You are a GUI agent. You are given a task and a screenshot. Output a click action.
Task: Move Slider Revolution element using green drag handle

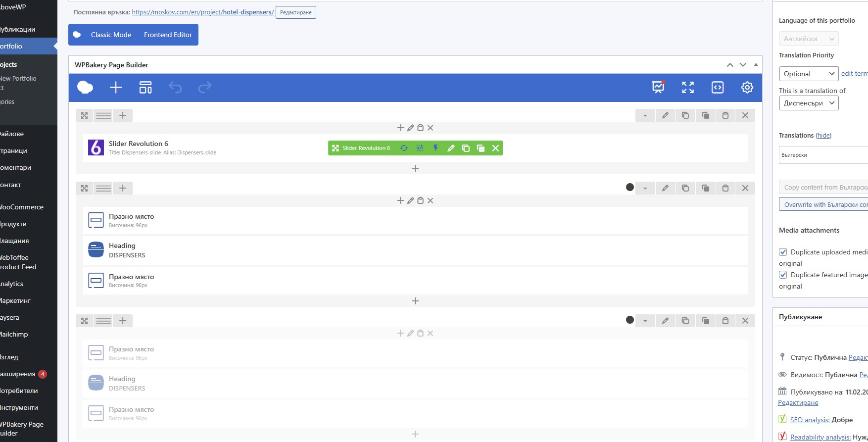pyautogui.click(x=335, y=148)
